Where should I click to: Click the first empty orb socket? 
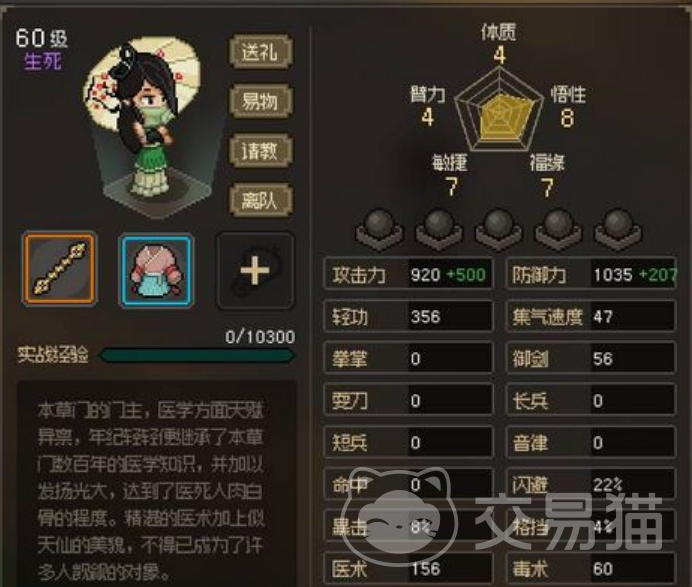click(x=379, y=229)
